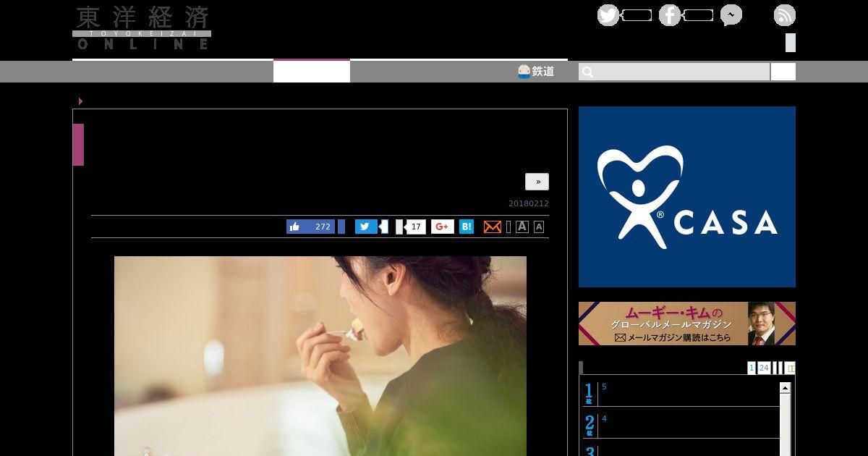
Task: Open the CASA advertisement banner
Action: 687,197
